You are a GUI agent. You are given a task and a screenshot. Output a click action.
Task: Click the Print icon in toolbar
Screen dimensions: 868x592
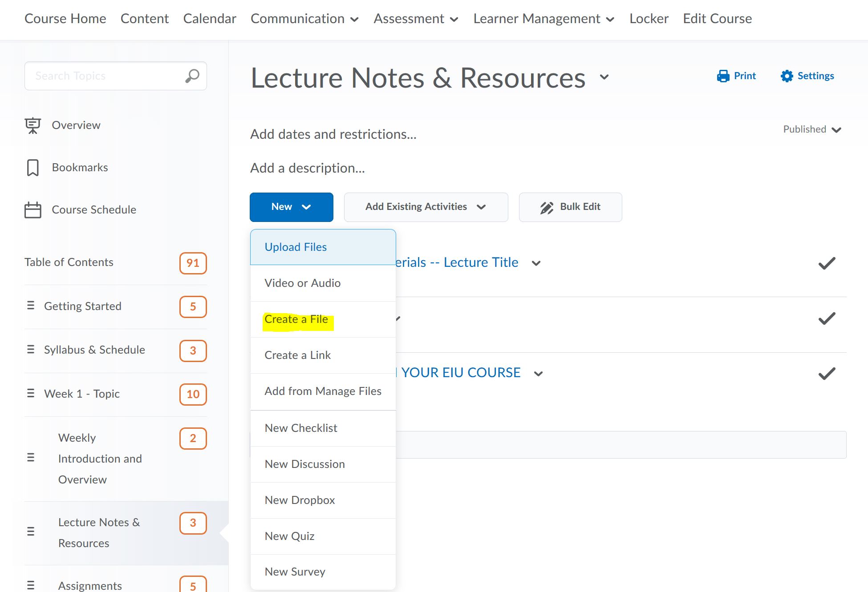pos(723,75)
